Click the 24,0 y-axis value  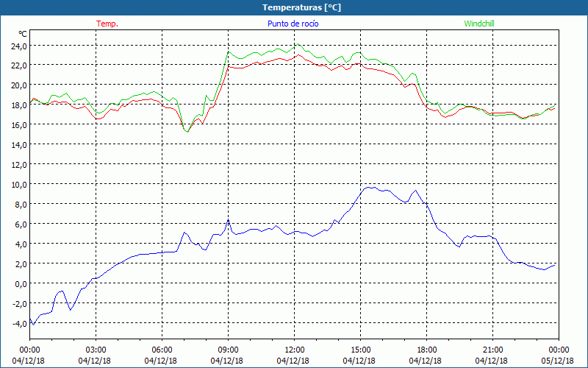click(x=19, y=46)
